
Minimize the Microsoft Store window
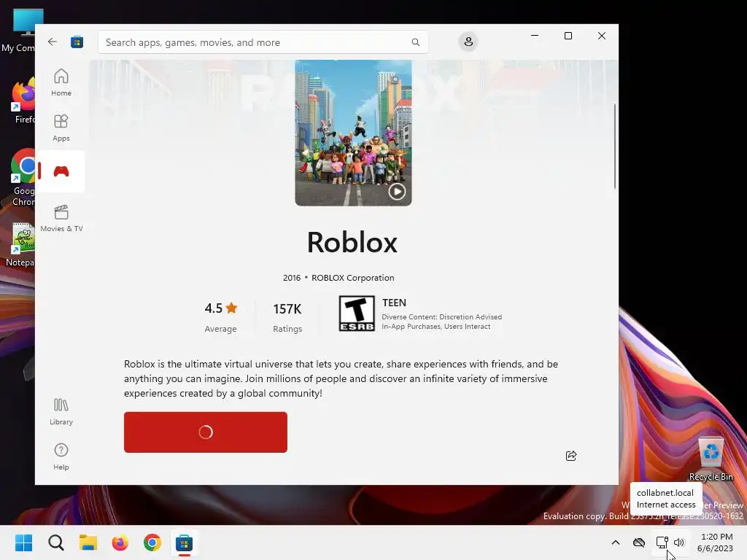[535, 36]
